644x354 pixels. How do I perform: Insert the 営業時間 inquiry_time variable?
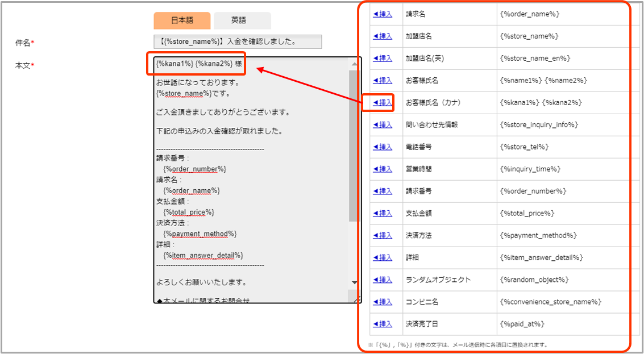383,169
